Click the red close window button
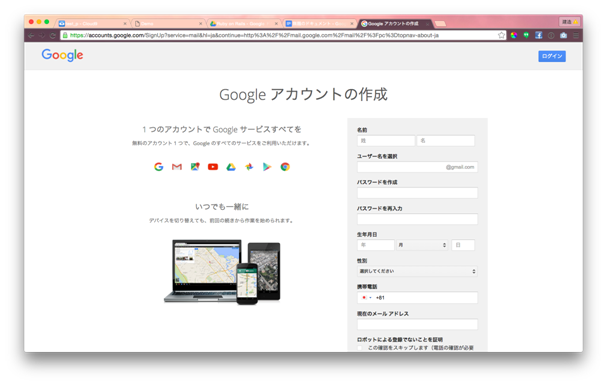This screenshot has width=606, height=385. pyautogui.click(x=31, y=22)
